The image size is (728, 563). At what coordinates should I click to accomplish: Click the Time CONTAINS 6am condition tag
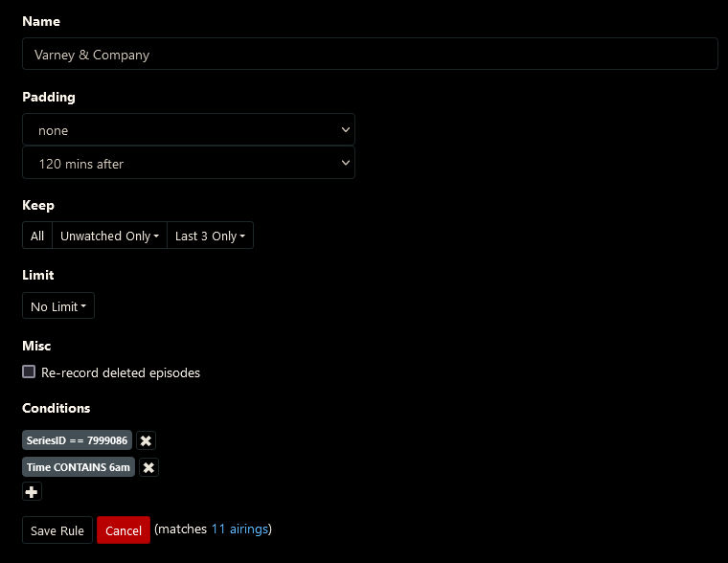point(79,467)
